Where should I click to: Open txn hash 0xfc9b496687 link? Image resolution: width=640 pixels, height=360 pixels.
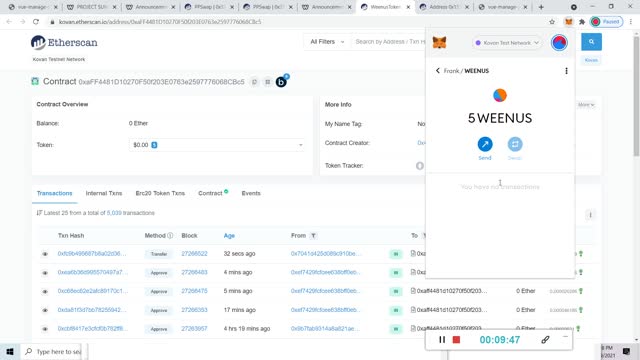click(x=92, y=253)
